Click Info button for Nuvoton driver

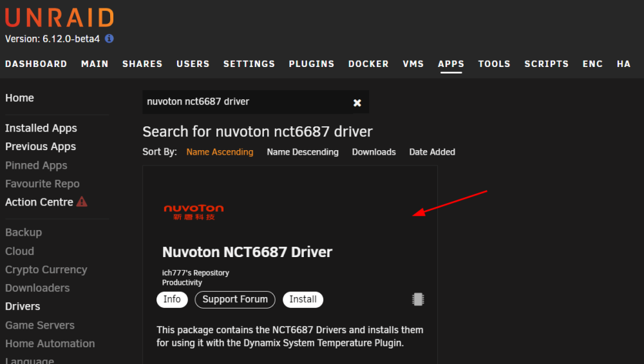(x=172, y=300)
